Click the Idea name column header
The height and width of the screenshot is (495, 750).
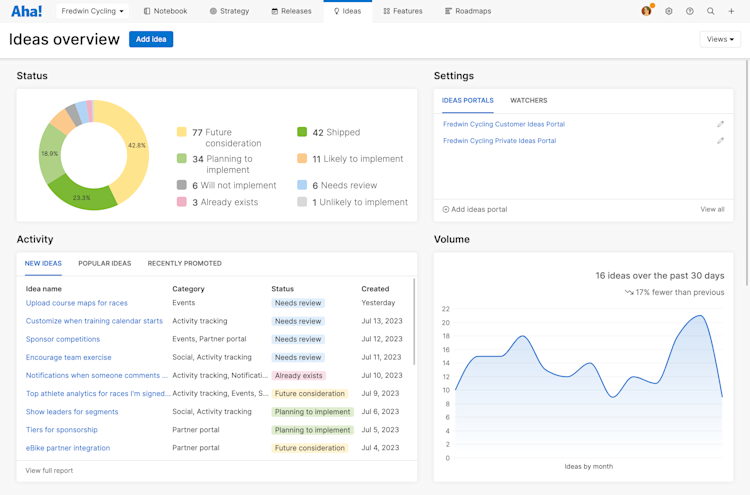[x=44, y=289]
